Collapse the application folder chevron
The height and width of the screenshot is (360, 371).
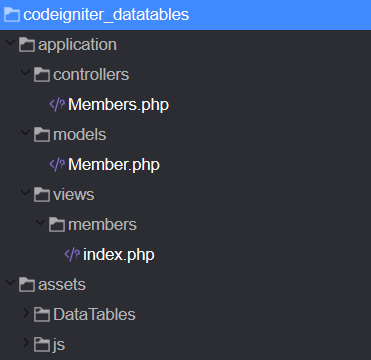click(11, 43)
